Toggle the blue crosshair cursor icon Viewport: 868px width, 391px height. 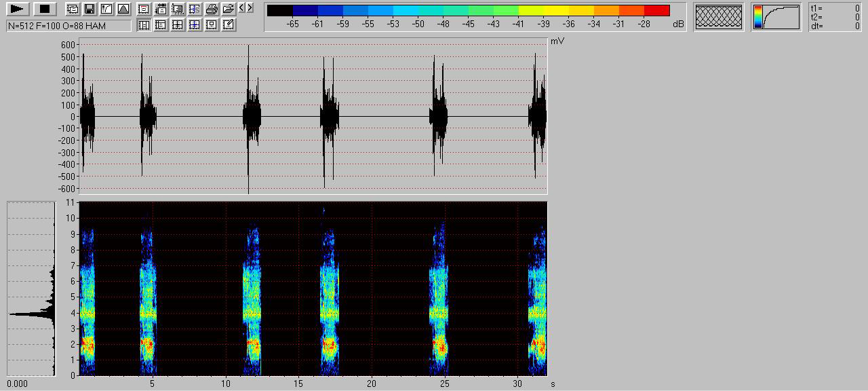click(x=195, y=24)
